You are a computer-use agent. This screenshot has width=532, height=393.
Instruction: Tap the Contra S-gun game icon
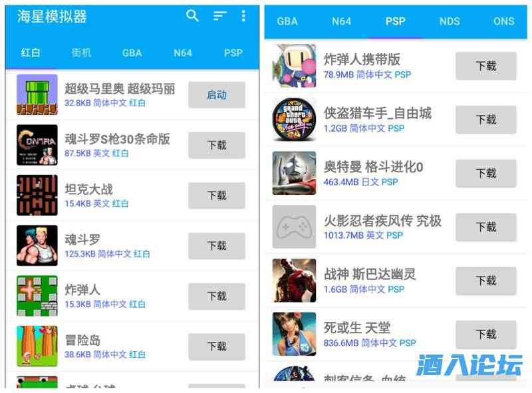(x=37, y=145)
